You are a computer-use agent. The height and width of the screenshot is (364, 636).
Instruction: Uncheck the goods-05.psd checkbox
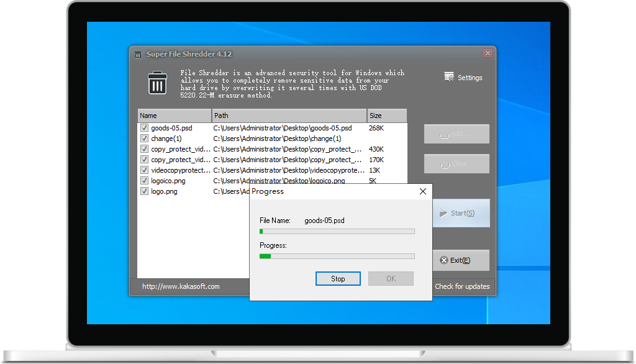[144, 128]
